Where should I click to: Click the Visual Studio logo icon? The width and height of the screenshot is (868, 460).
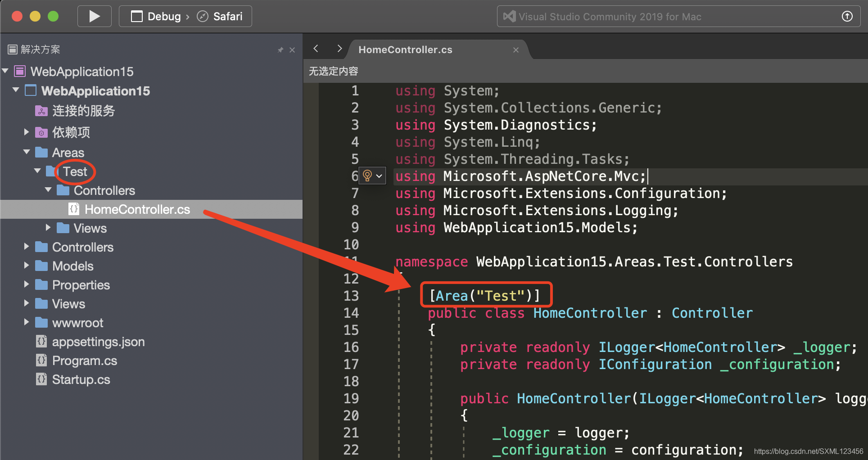(509, 17)
